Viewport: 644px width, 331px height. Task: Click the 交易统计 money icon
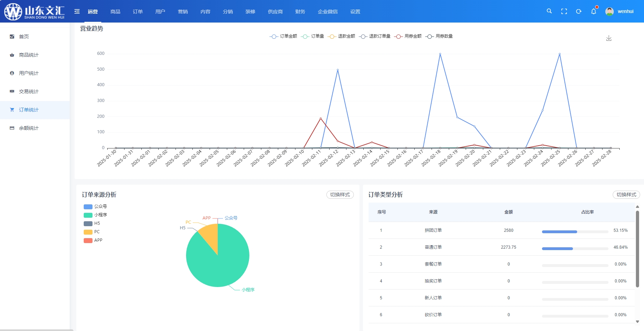(12, 91)
